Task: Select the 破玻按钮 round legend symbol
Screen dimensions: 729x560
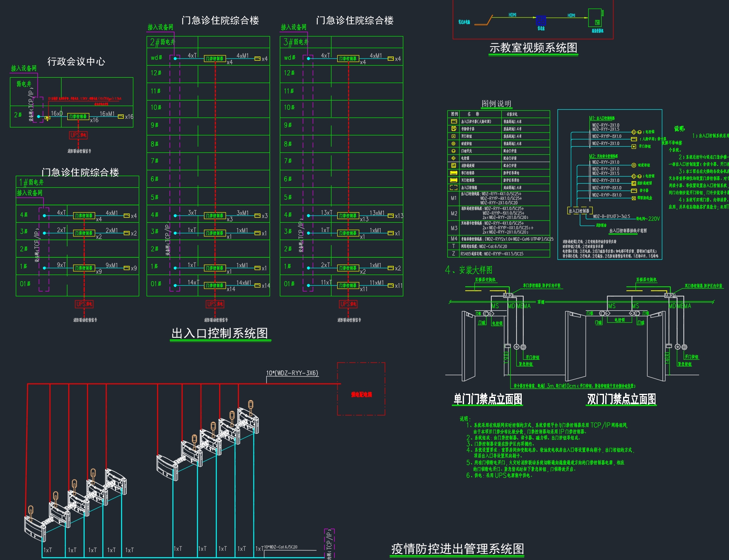Action: (453, 144)
